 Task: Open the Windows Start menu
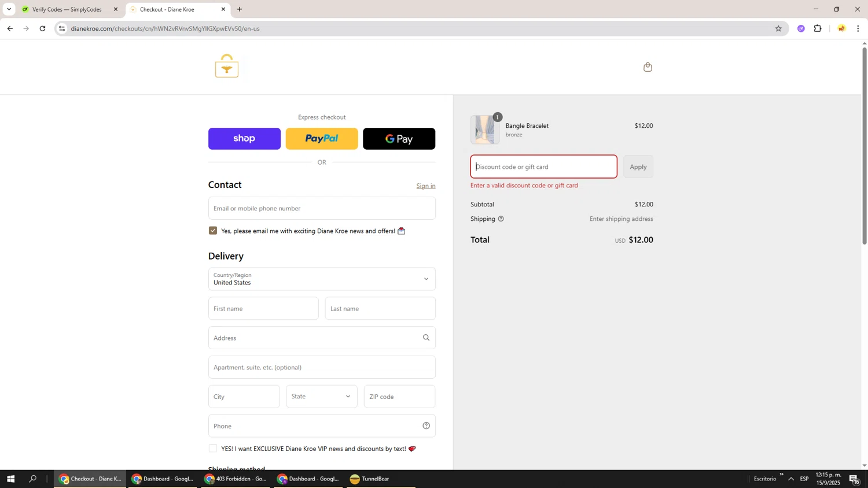(10, 479)
